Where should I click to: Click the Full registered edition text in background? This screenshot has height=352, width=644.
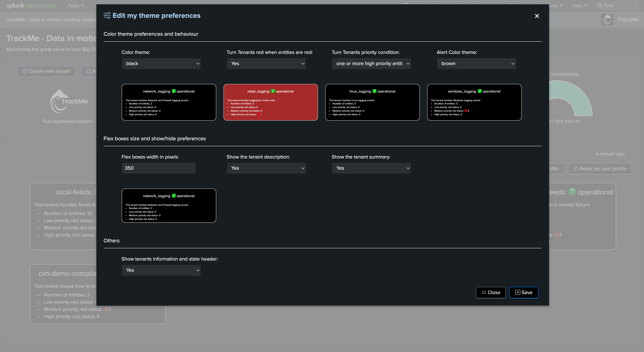click(67, 121)
